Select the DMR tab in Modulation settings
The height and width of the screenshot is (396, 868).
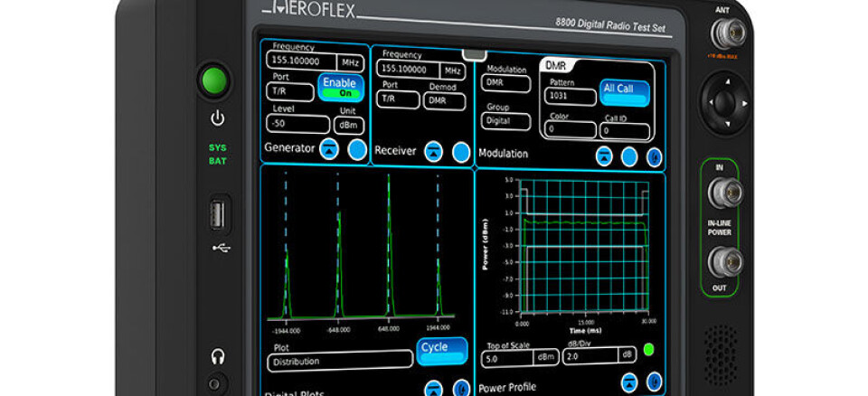(x=556, y=65)
